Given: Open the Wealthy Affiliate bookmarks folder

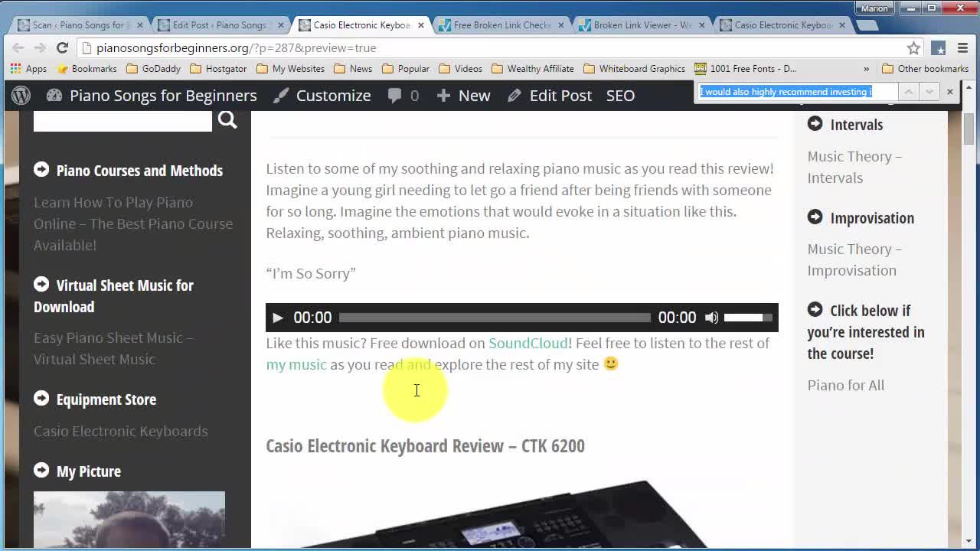Looking at the screenshot, I should pyautogui.click(x=533, y=69).
